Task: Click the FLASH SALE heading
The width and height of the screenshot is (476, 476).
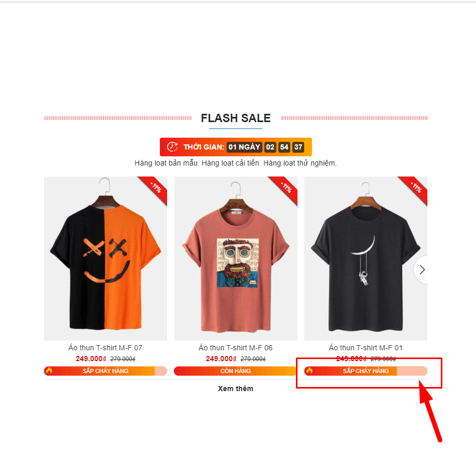Action: click(235, 118)
